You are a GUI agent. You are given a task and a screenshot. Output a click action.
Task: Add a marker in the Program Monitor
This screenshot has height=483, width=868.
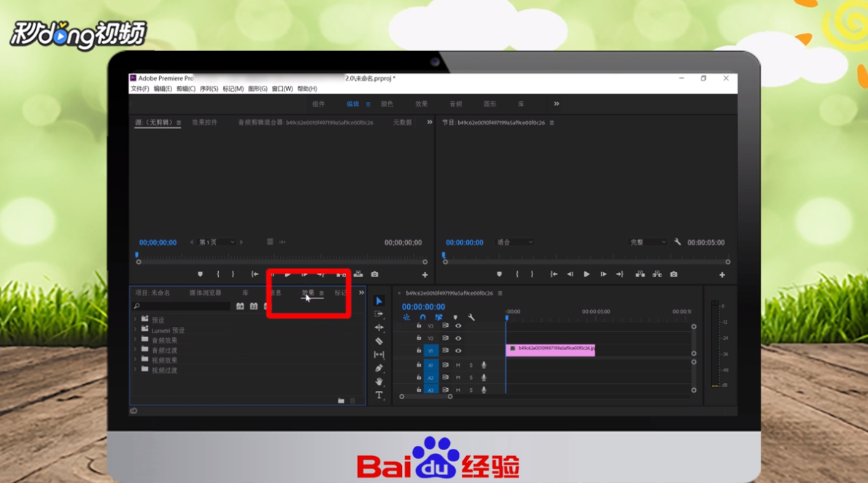point(500,274)
